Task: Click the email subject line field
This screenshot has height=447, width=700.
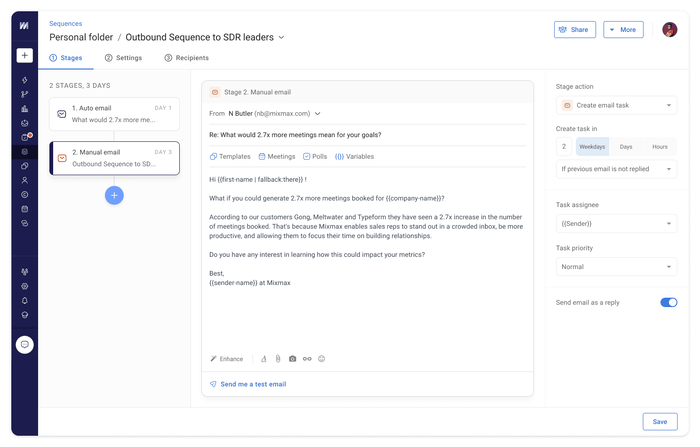Action: (x=367, y=135)
